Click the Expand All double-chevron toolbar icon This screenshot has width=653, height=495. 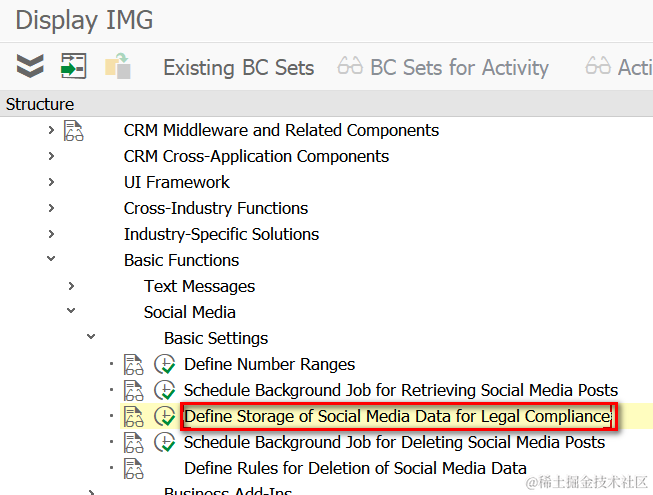pyautogui.click(x=30, y=66)
